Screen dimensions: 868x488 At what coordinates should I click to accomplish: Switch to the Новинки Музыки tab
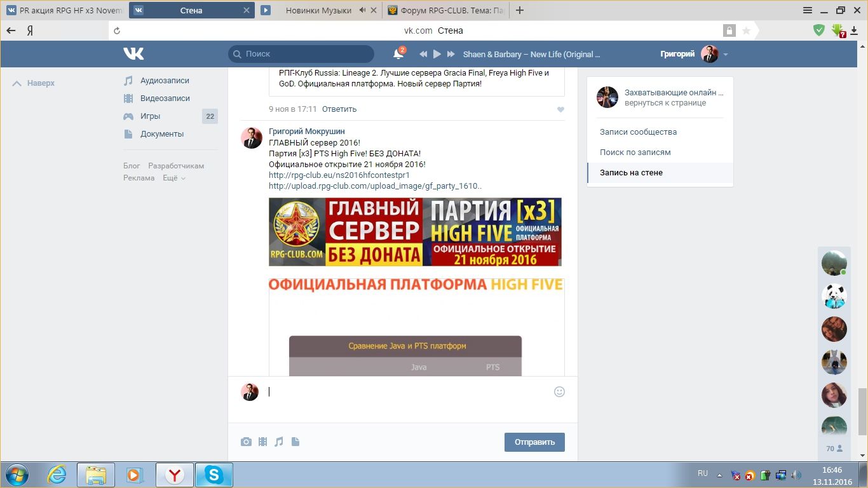pyautogui.click(x=318, y=10)
